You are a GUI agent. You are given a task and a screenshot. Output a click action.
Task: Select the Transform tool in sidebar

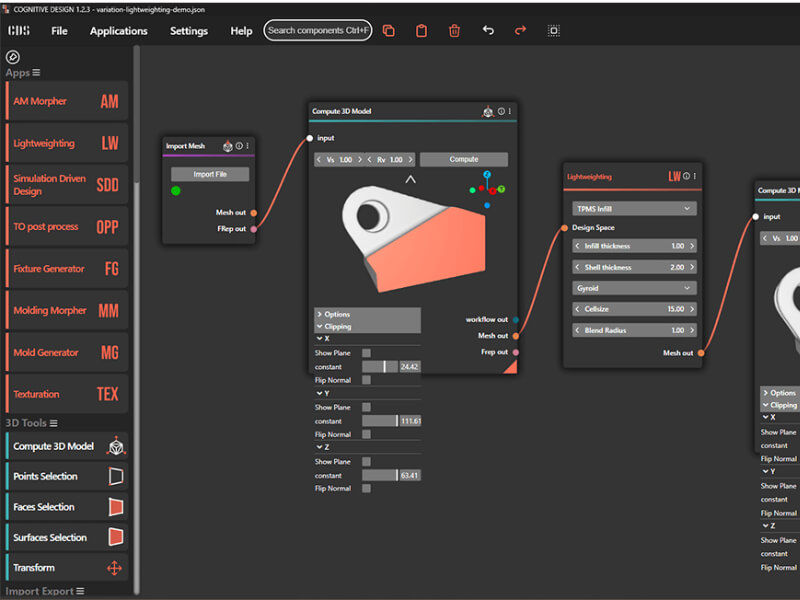[67, 568]
